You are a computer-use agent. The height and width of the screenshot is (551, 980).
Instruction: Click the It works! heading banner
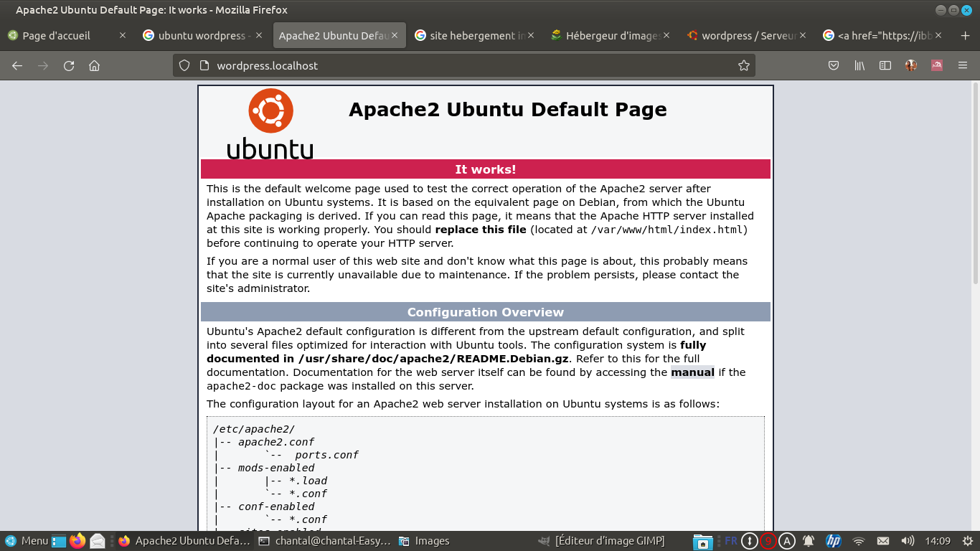[x=486, y=169]
